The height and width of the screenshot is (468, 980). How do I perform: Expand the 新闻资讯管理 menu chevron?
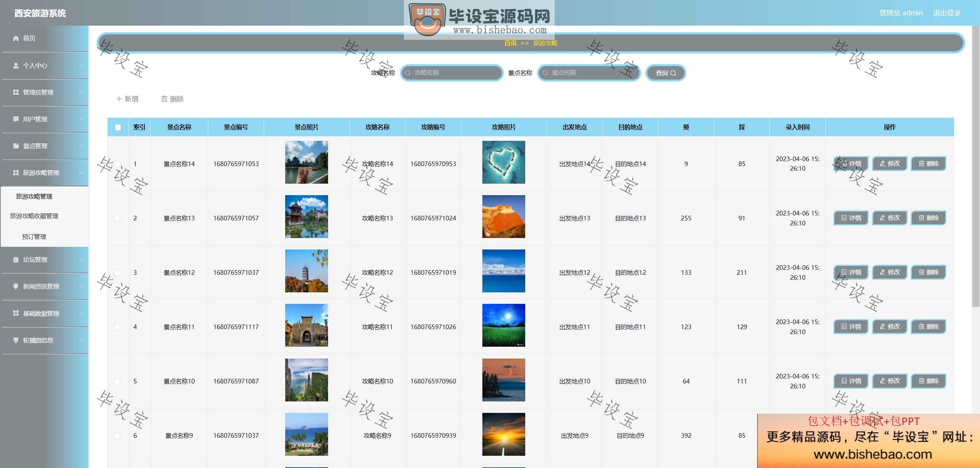(81, 286)
